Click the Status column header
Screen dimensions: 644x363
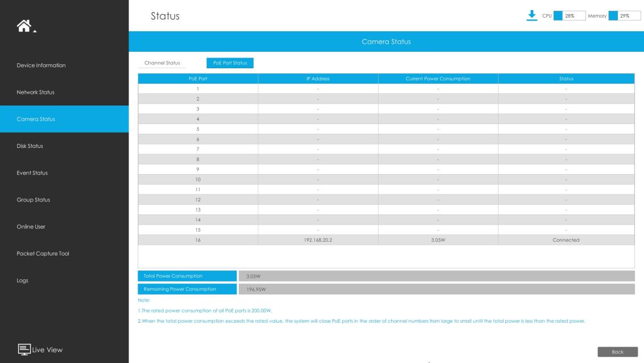(566, 79)
